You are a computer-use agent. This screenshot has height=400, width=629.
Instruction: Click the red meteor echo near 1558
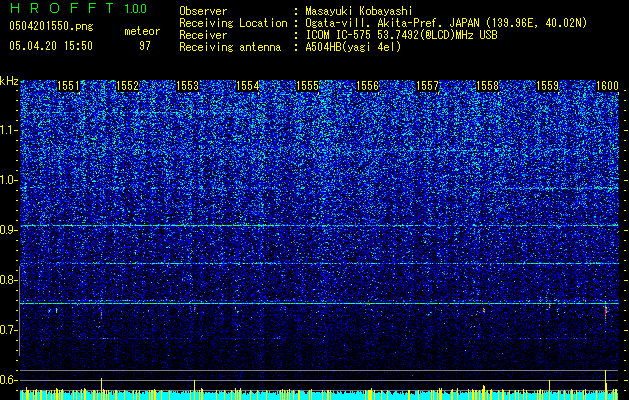point(484,310)
